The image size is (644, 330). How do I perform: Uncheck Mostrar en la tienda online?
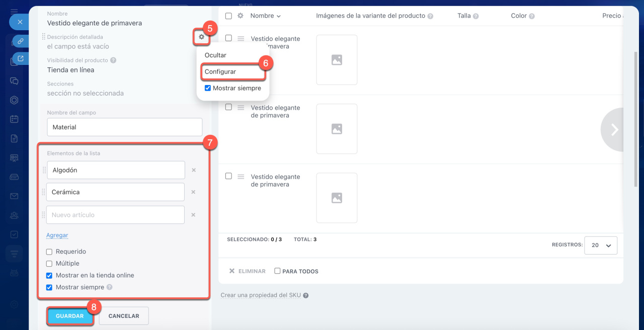[x=49, y=276]
